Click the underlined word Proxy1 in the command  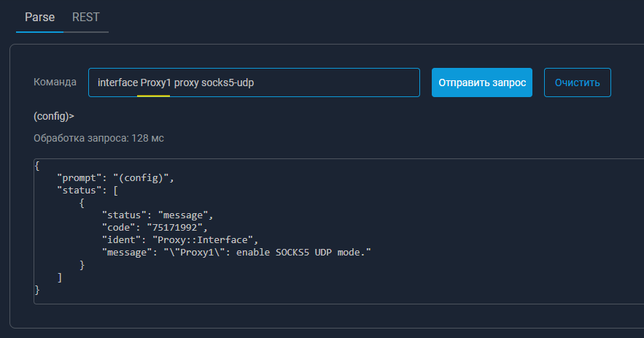[x=155, y=83]
